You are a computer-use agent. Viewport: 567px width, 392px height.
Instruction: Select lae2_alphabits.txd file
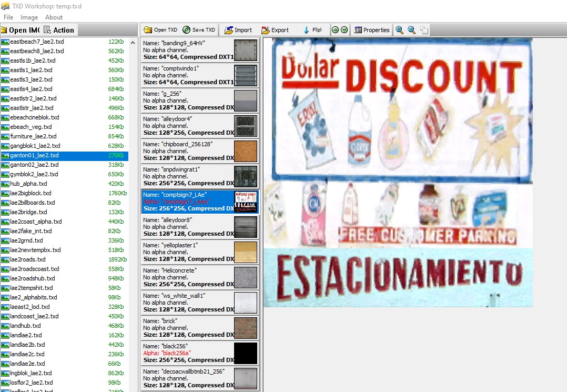click(64, 297)
